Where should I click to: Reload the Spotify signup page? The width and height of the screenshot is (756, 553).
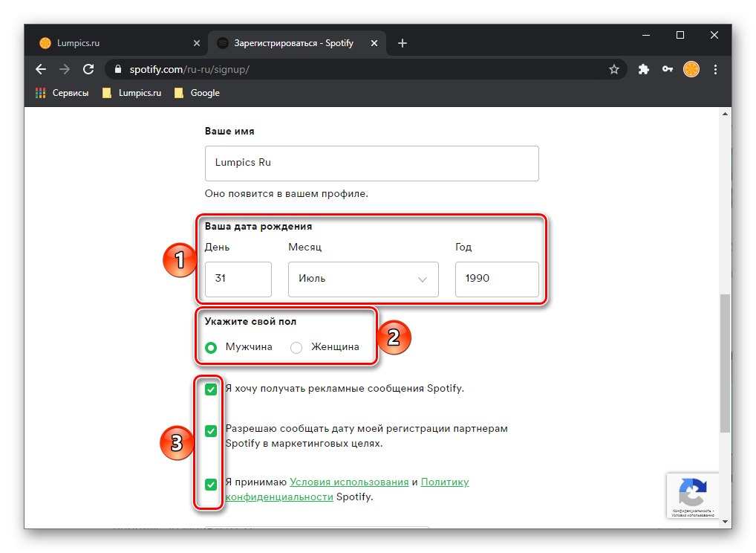(x=88, y=69)
